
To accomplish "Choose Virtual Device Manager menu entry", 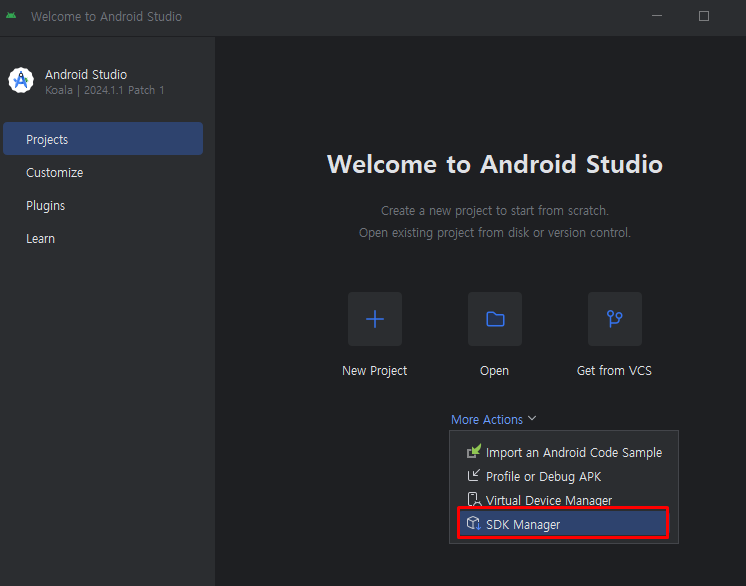I will [x=563, y=500].
